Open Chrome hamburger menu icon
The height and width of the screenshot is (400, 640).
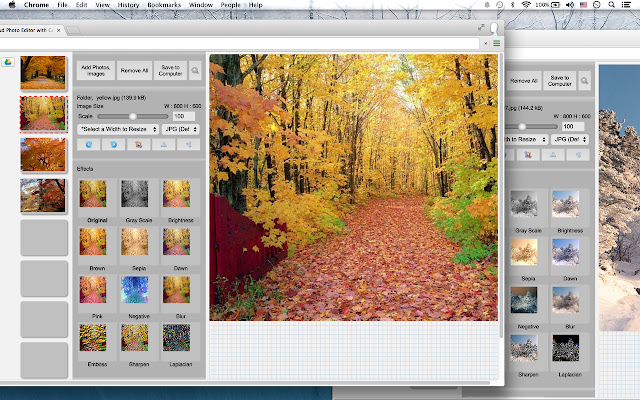[x=496, y=43]
